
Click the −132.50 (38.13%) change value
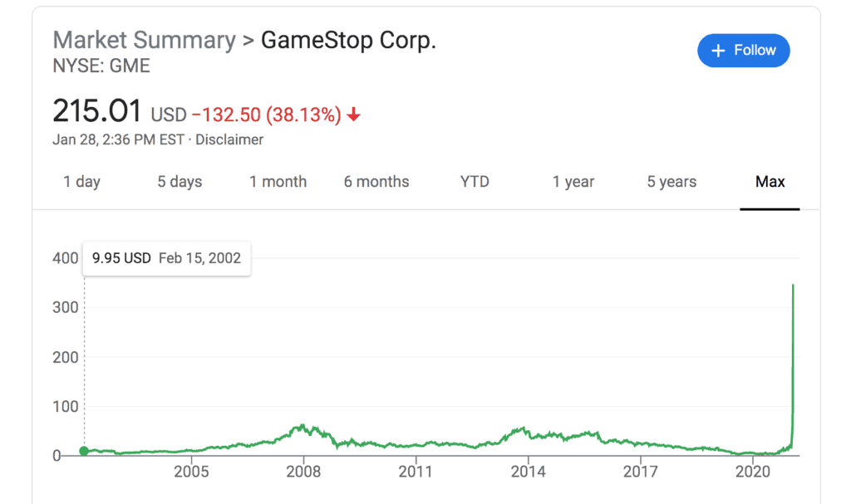266,115
